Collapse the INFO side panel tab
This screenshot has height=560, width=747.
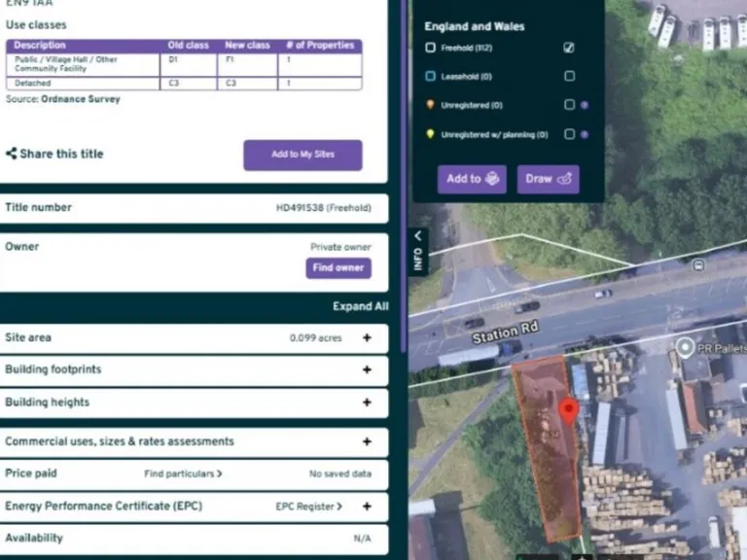pyautogui.click(x=418, y=252)
